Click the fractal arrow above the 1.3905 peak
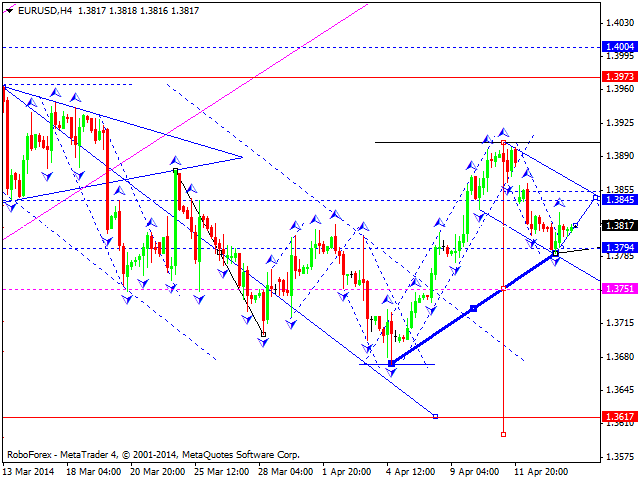This screenshot has height=480, width=640. [x=503, y=132]
